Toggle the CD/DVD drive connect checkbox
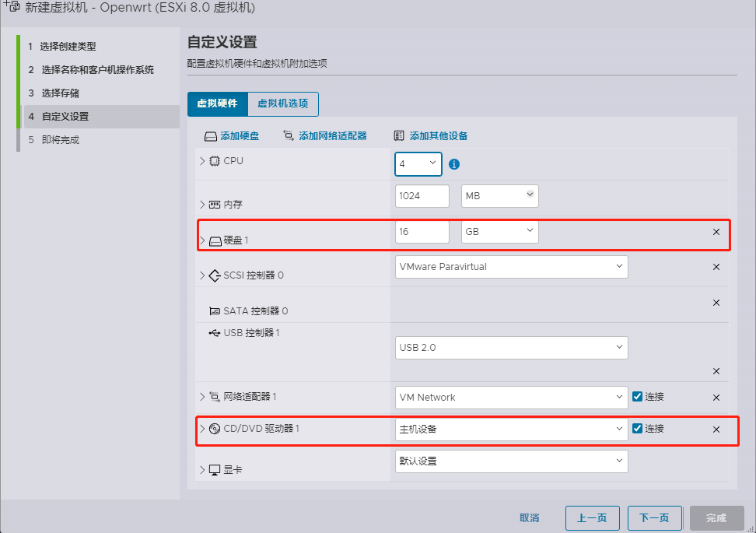Image resolution: width=756 pixels, height=533 pixels. point(638,429)
